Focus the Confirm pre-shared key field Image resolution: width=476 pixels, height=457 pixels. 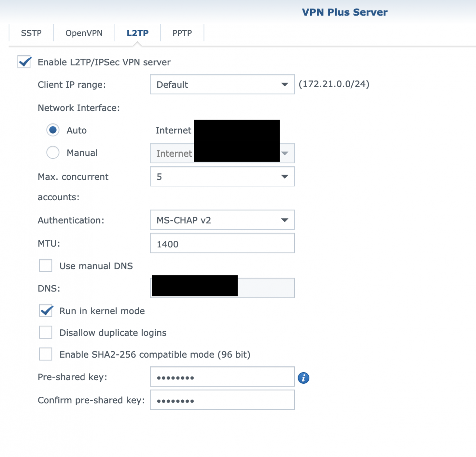[222, 400]
